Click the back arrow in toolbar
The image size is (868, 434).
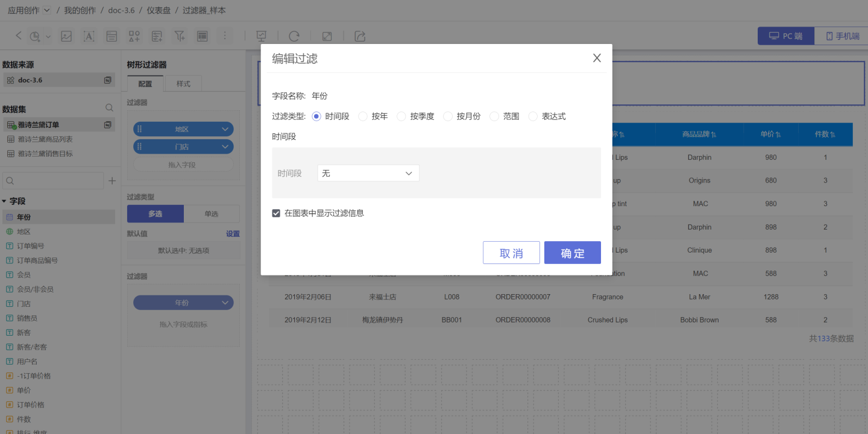(x=18, y=36)
